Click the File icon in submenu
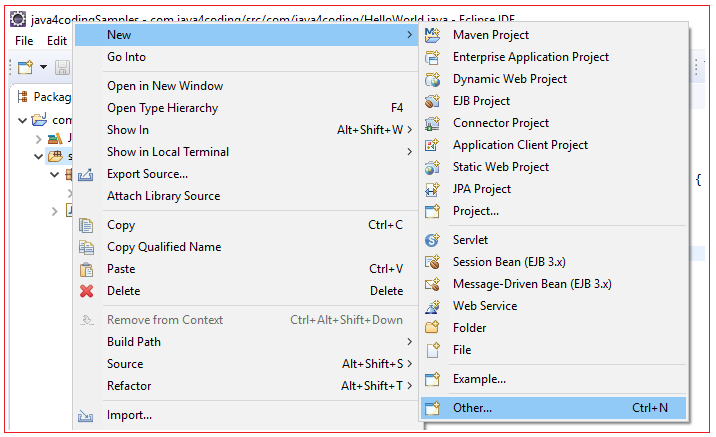This screenshot has height=437, width=716. [x=432, y=350]
